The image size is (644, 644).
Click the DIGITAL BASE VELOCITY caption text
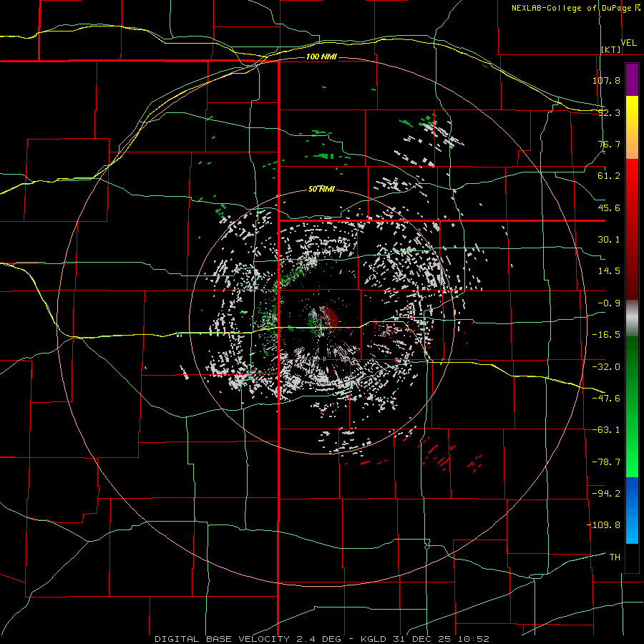click(x=322, y=639)
